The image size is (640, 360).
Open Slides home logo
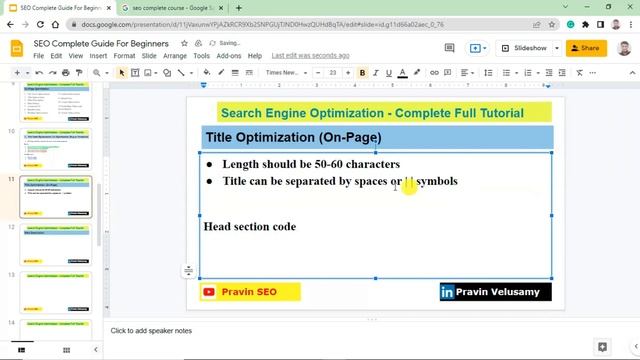coord(17,49)
